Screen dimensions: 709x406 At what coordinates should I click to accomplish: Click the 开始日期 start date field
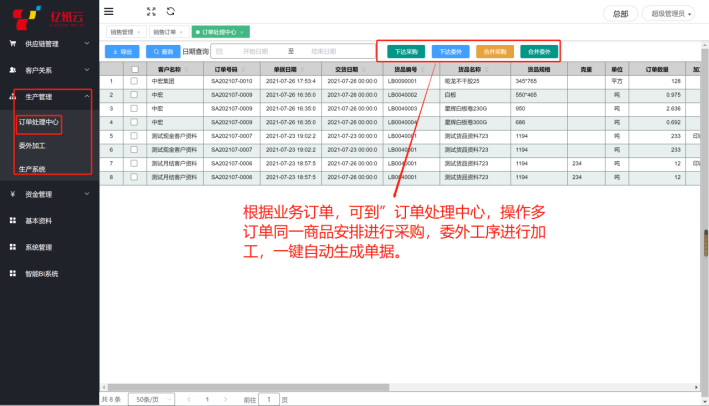[x=255, y=51]
